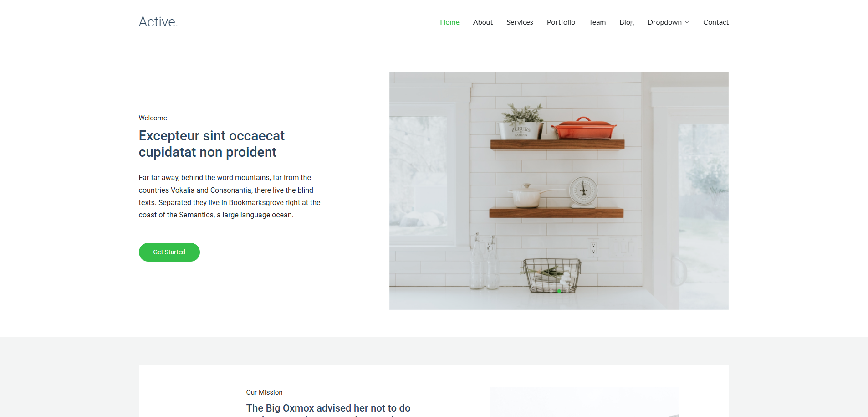Open the Home navigation link
The width and height of the screenshot is (868, 417).
tap(449, 22)
